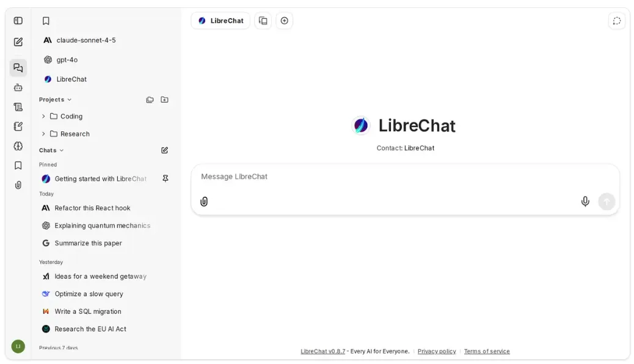634x364 pixels.
Task: Click the send message arrow button
Action: [x=607, y=202]
